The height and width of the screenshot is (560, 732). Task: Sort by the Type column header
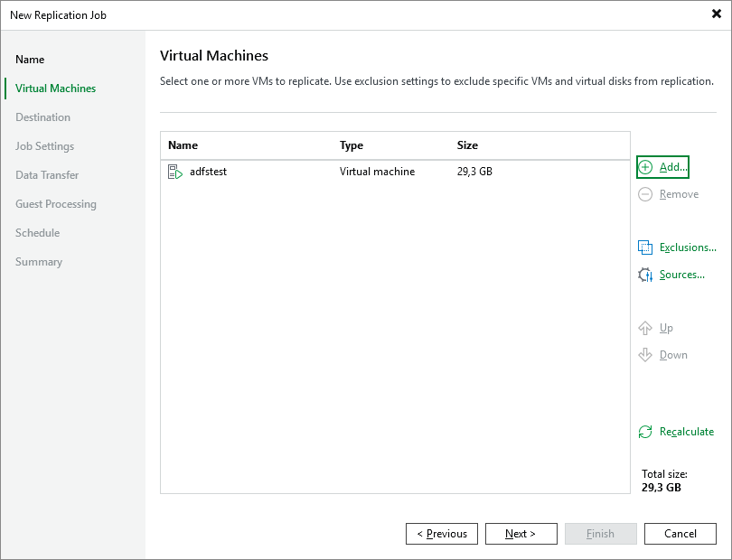[x=352, y=145]
